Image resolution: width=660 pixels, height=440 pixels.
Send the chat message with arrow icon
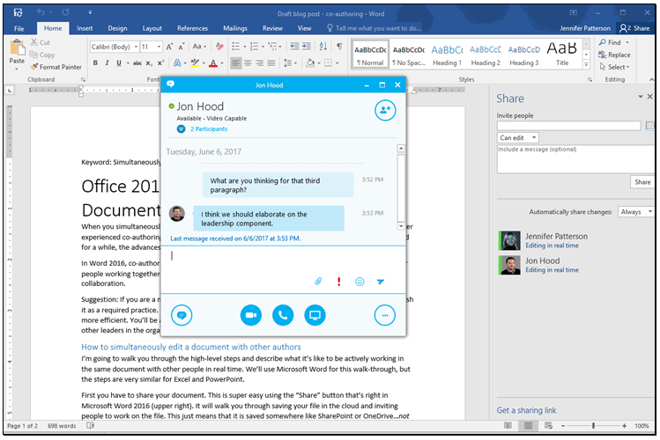click(381, 281)
